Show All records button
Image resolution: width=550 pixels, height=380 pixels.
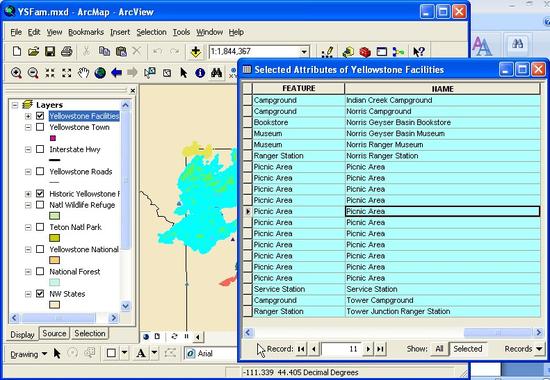pyautogui.click(x=439, y=349)
